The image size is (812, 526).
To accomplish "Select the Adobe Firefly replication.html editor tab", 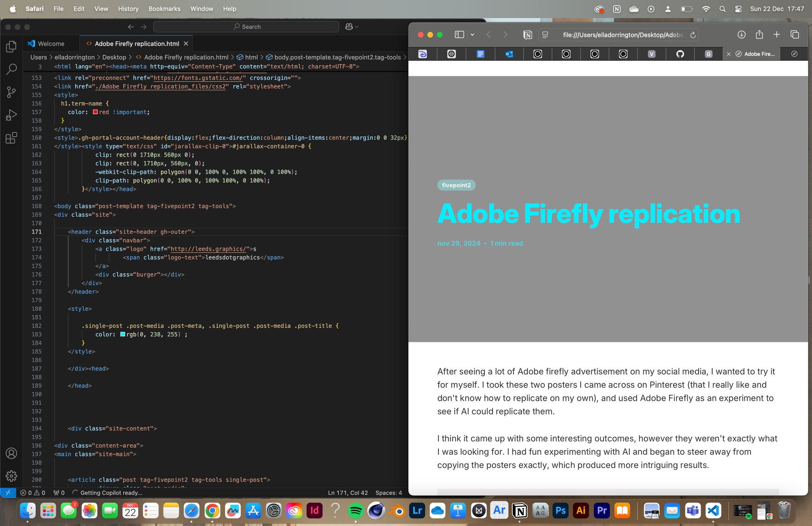I will pyautogui.click(x=137, y=44).
